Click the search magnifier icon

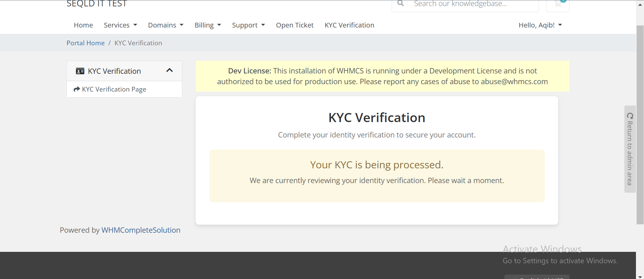[400, 3]
